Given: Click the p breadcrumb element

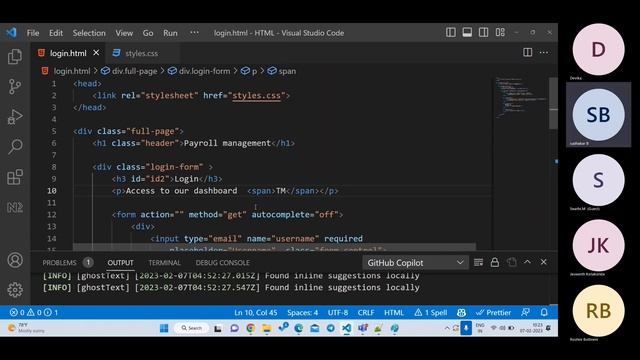Looking at the screenshot, I should coord(254,71).
